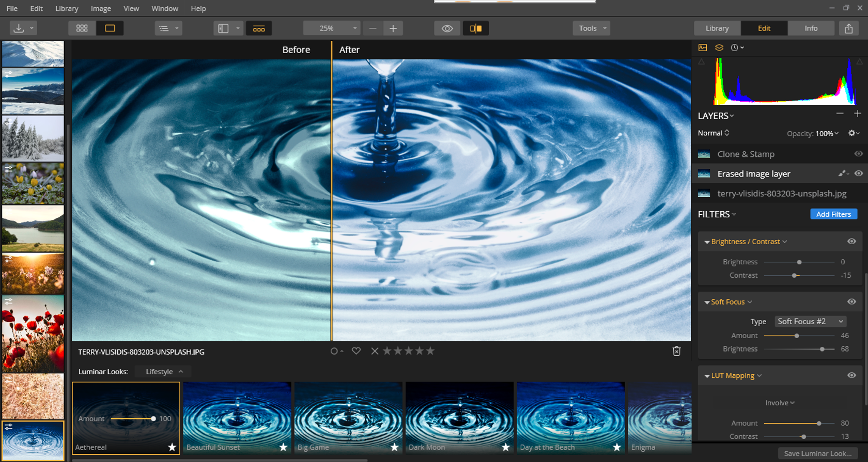The height and width of the screenshot is (462, 868).
Task: Favorite the Dark Moon look star
Action: point(505,447)
